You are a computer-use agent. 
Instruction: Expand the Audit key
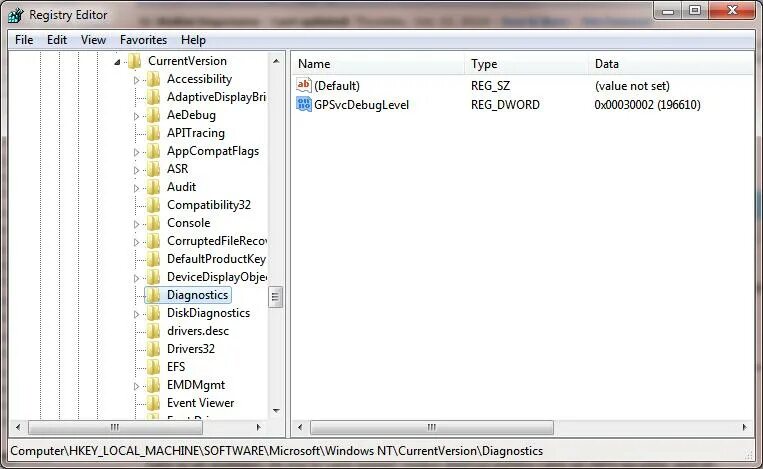(x=136, y=188)
